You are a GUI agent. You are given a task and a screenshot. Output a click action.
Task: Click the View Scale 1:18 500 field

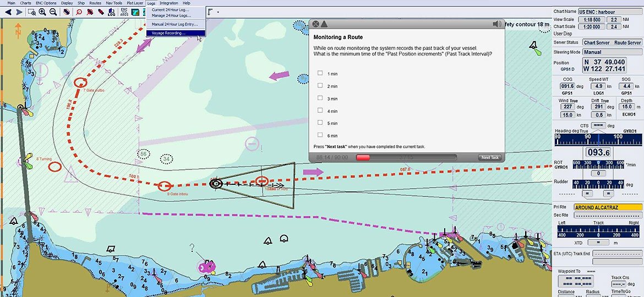[590, 19]
